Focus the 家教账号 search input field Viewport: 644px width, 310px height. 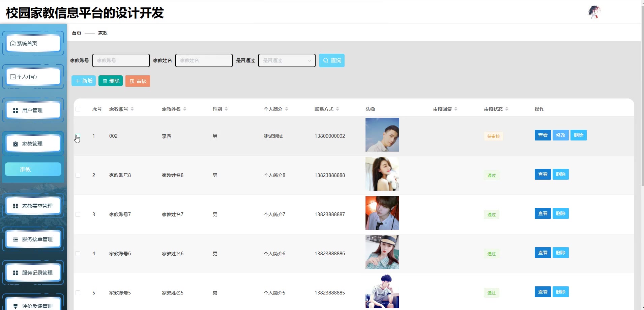121,60
